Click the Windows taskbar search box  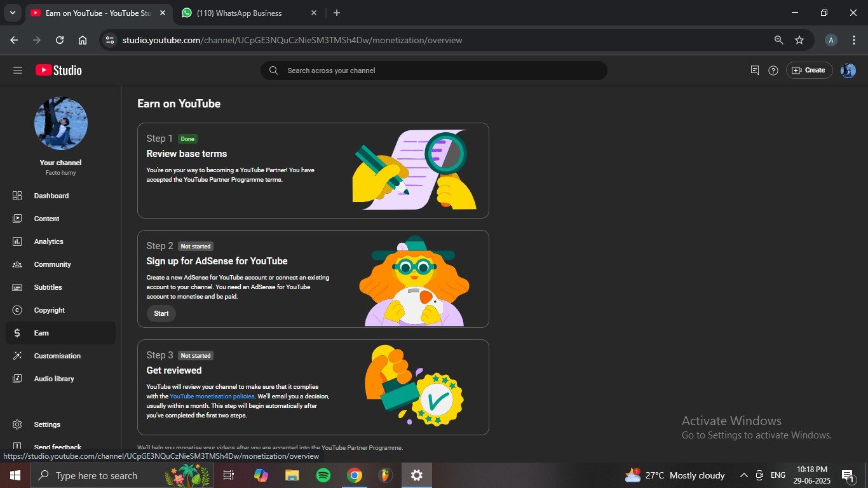coord(122,475)
